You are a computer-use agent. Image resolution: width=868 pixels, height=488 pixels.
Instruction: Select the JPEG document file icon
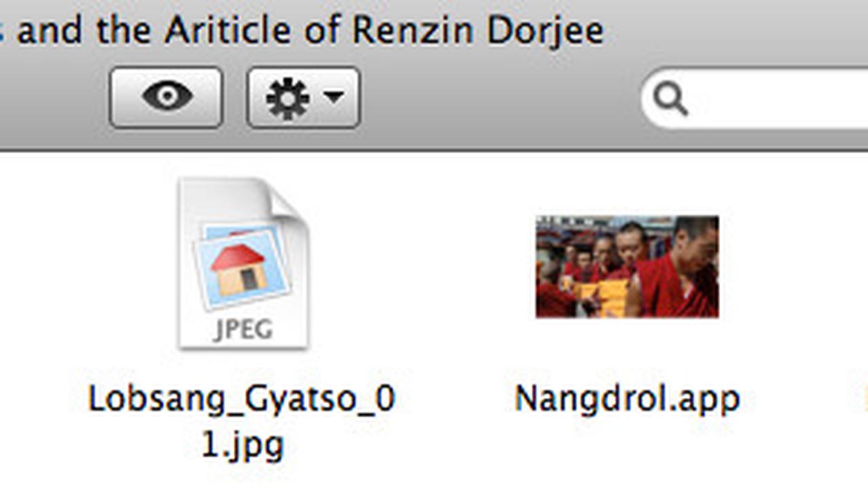tap(243, 263)
